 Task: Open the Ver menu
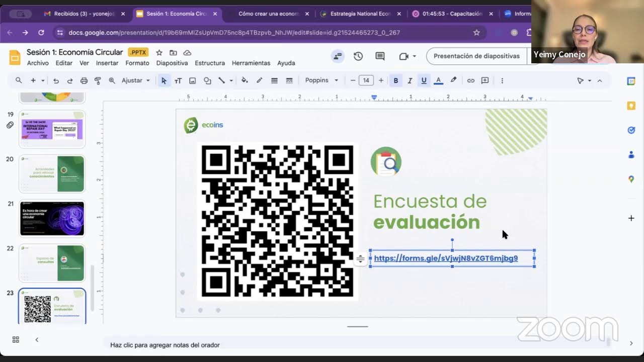tap(84, 63)
